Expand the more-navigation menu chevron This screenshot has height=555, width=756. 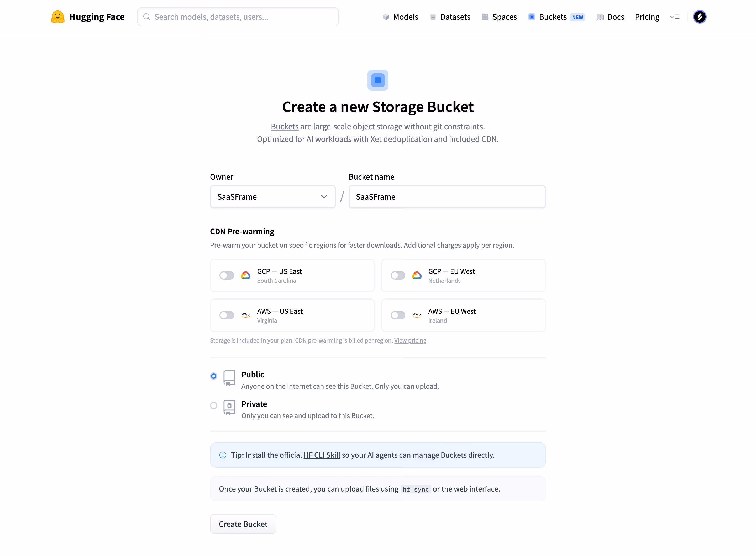(675, 17)
